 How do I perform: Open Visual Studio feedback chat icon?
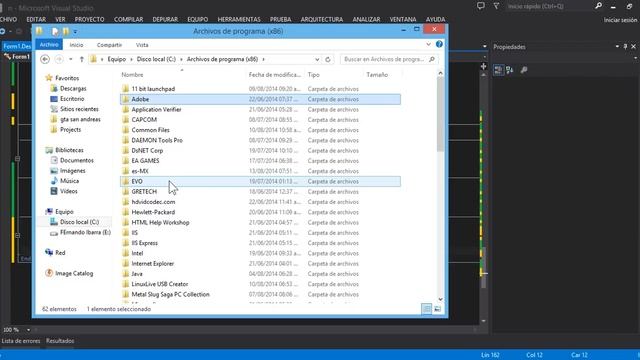[481, 6]
